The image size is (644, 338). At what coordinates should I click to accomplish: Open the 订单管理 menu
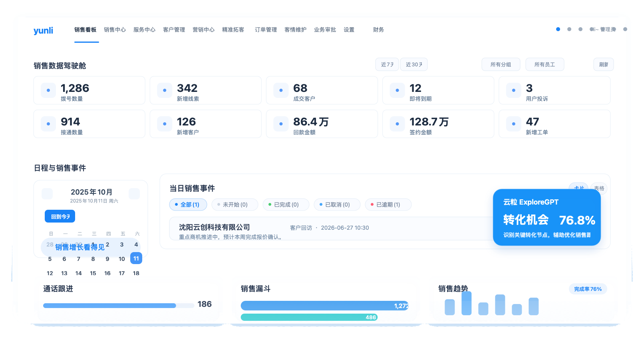266,30
